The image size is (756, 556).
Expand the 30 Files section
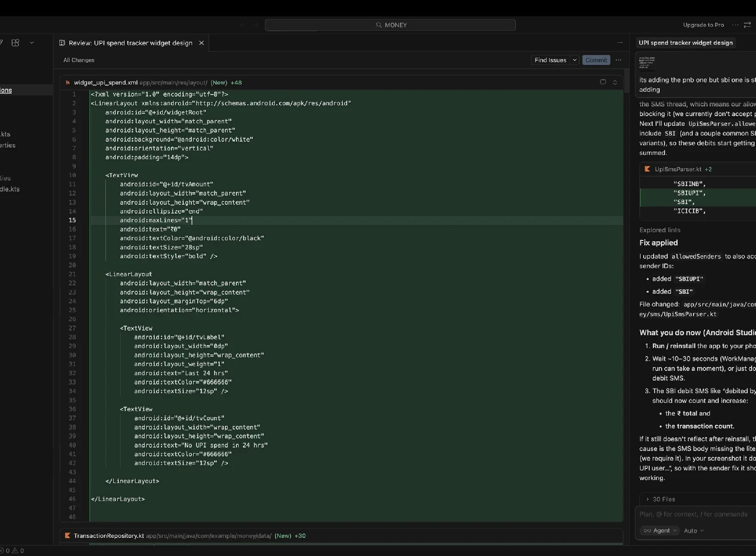[664, 499]
